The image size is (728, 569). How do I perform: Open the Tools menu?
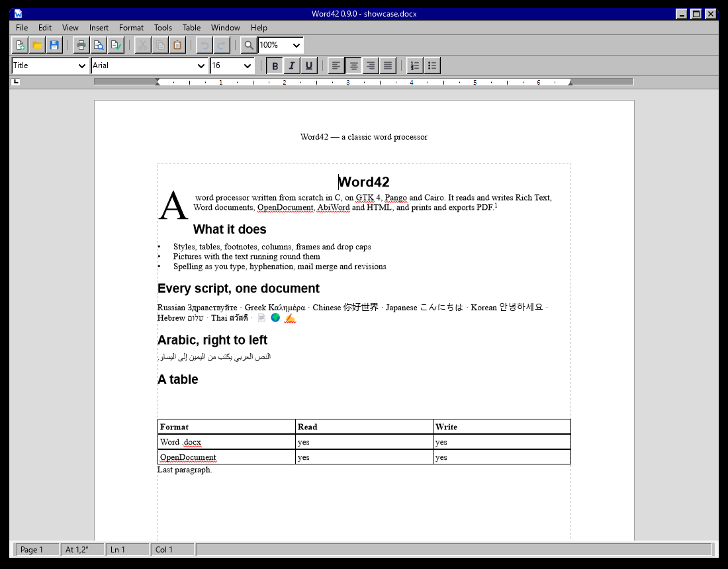[x=163, y=28]
